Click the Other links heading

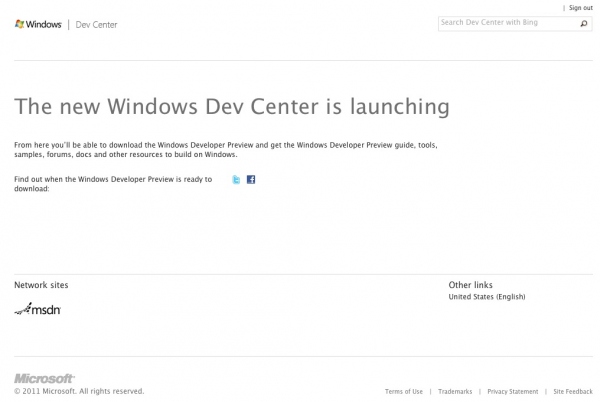[x=470, y=285]
